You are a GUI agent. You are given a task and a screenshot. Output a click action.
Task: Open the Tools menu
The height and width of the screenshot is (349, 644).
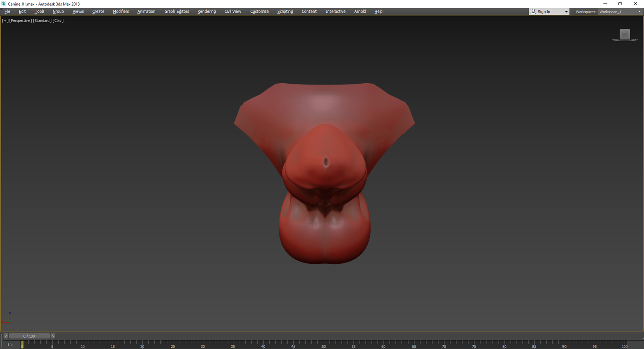click(x=40, y=11)
